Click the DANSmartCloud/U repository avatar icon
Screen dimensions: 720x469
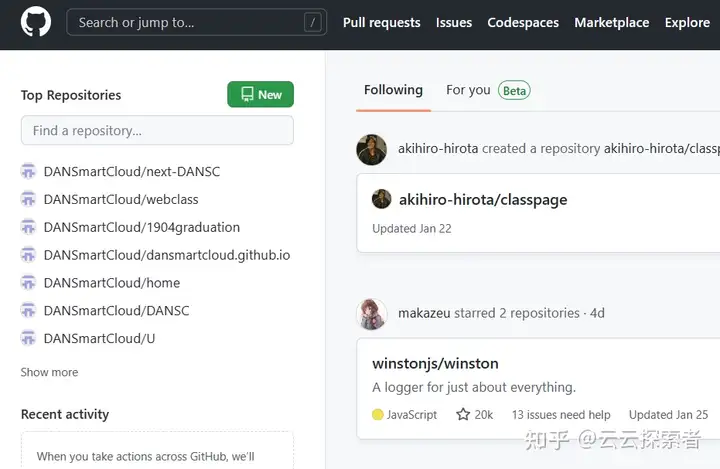[29, 339]
